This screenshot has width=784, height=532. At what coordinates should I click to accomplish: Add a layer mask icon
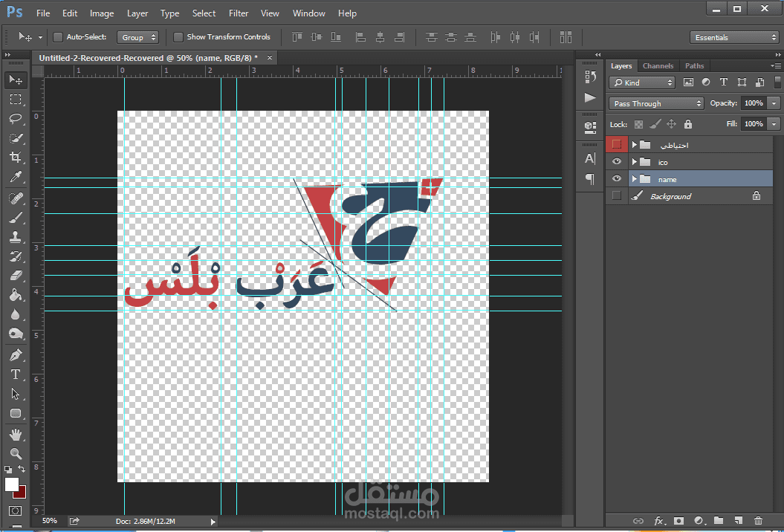(678, 521)
